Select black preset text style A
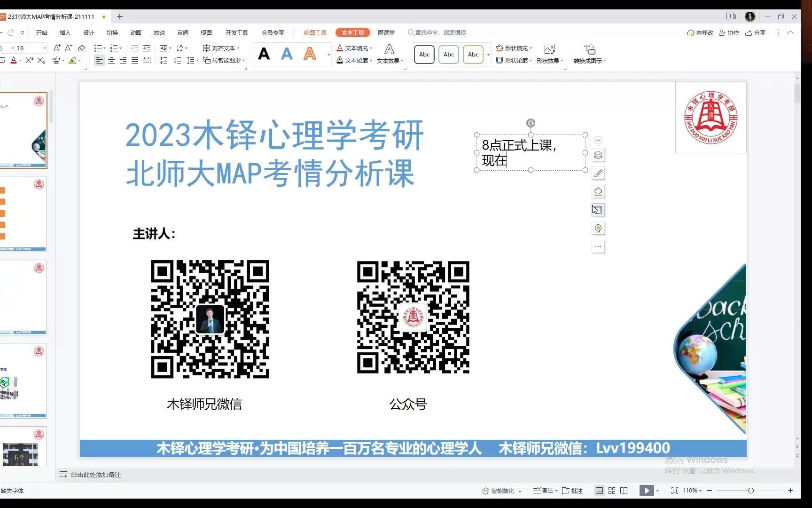812x508 pixels. pos(264,54)
